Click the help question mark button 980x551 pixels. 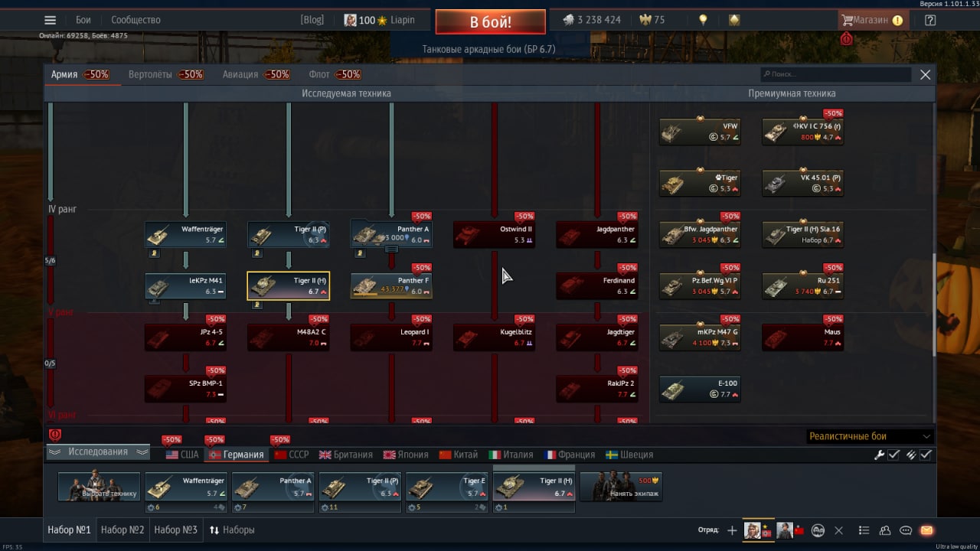coord(930,21)
